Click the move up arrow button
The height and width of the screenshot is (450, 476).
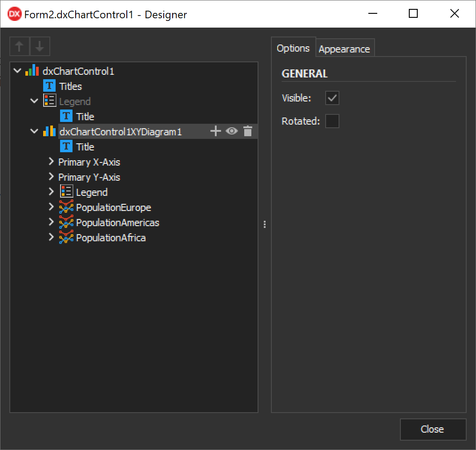click(x=20, y=46)
